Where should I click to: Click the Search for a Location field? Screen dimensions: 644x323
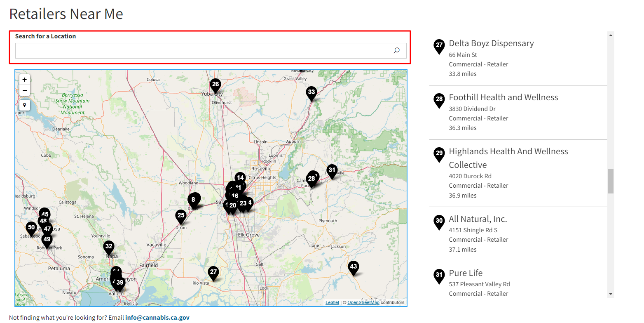(x=202, y=51)
